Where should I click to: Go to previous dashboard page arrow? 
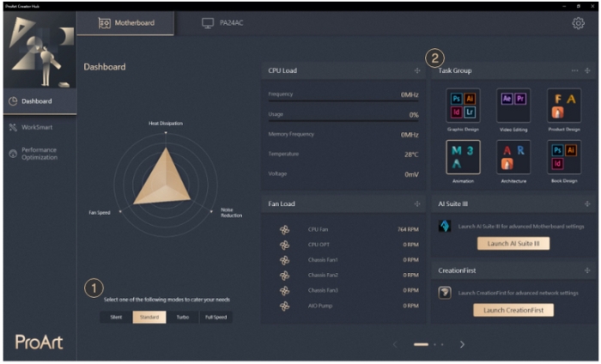[x=395, y=344]
